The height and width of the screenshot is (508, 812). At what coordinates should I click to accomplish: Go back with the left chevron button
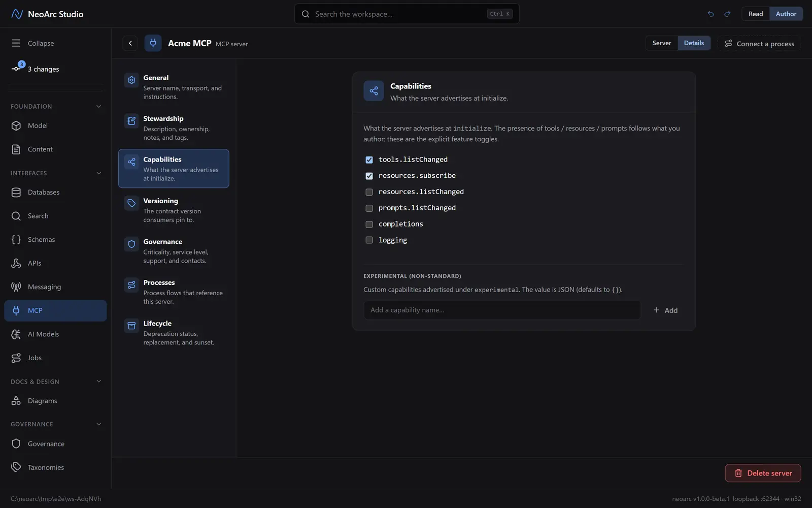pos(130,43)
